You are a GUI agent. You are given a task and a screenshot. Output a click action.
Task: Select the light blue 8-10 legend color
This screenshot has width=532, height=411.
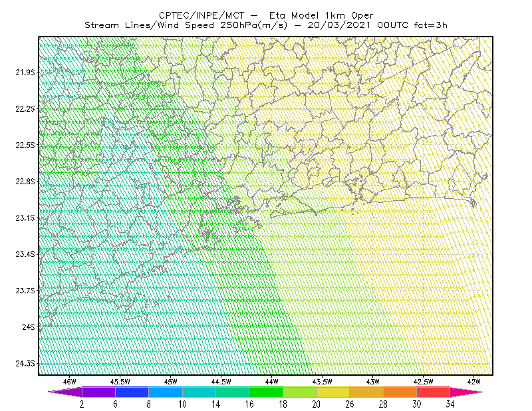point(166,392)
